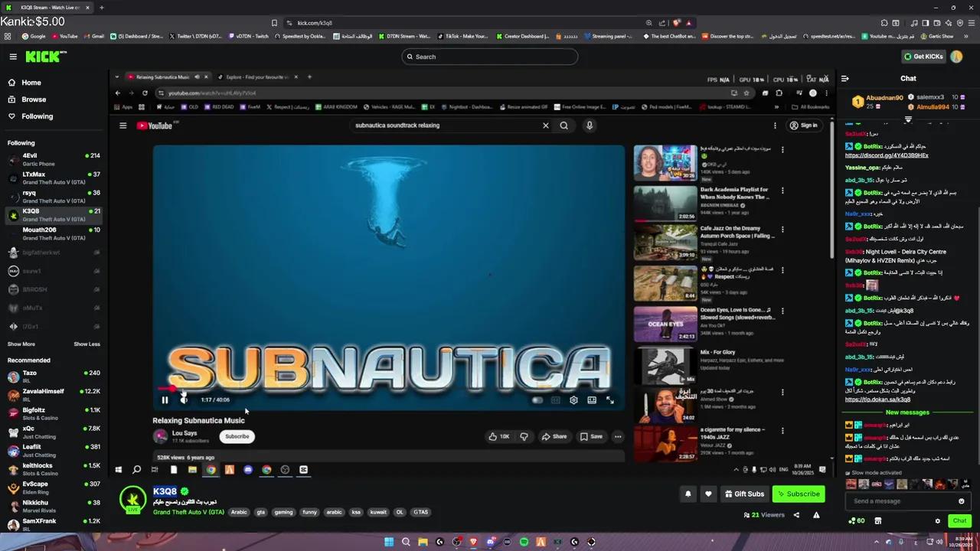Switch to the Relaxing Subnautica Music tab

tap(162, 77)
